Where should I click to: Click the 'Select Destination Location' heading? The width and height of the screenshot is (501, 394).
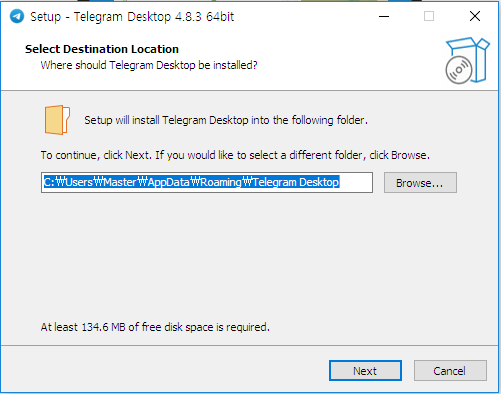point(102,49)
